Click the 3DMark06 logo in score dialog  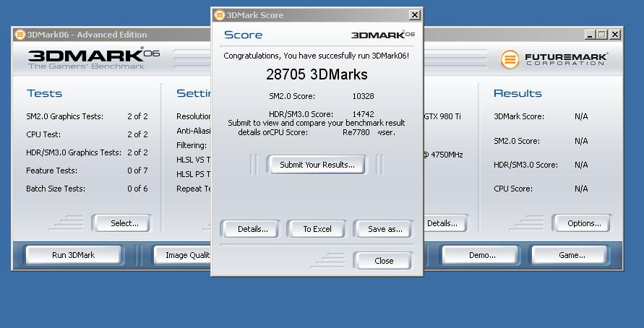pyautogui.click(x=383, y=35)
